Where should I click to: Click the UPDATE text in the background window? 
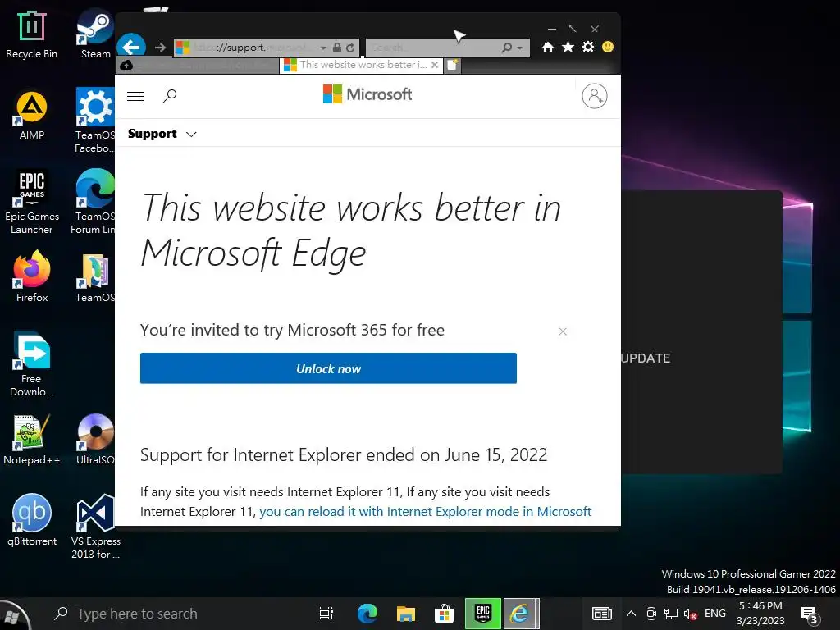click(x=646, y=358)
